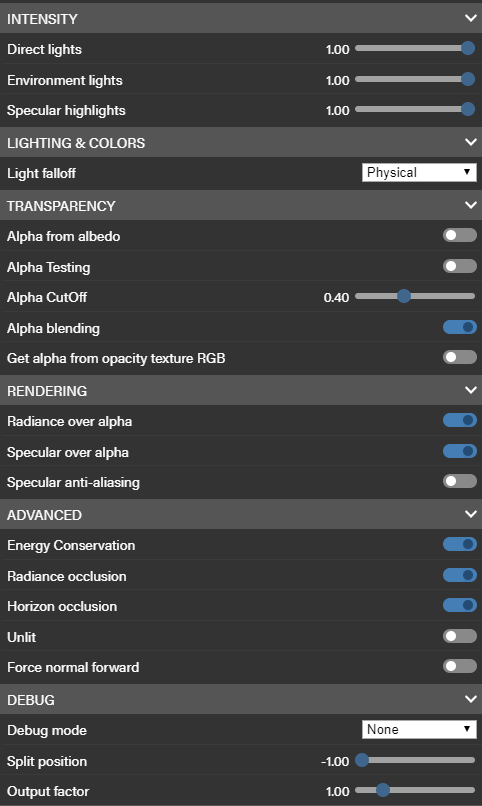Screen dimensions: 482x806
Task: Enable Get alpha from opacity texture RGB
Action: tap(459, 357)
